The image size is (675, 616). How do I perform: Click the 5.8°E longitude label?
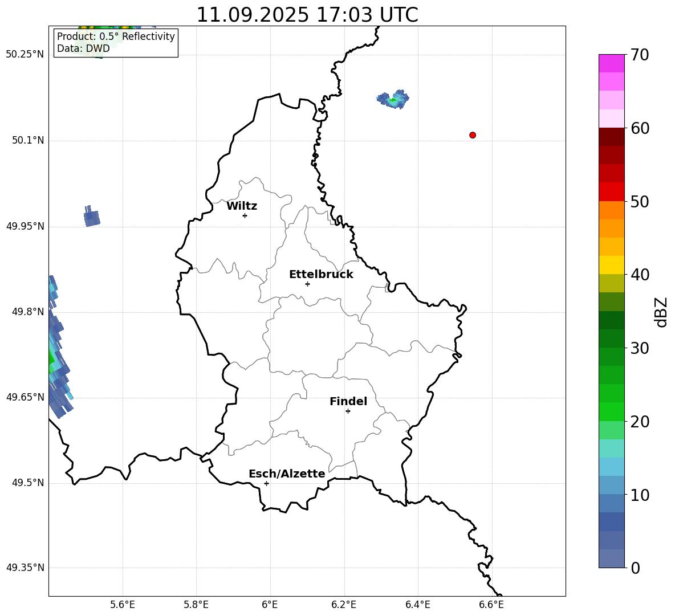pos(196,605)
